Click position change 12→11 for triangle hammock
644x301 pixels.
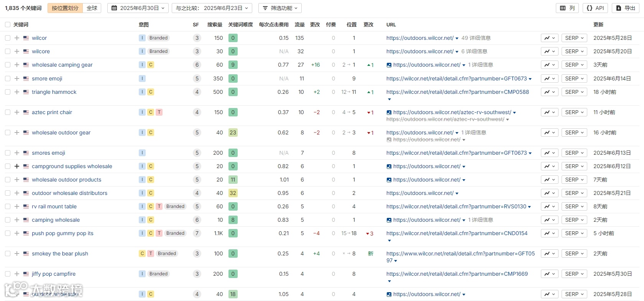348,92
